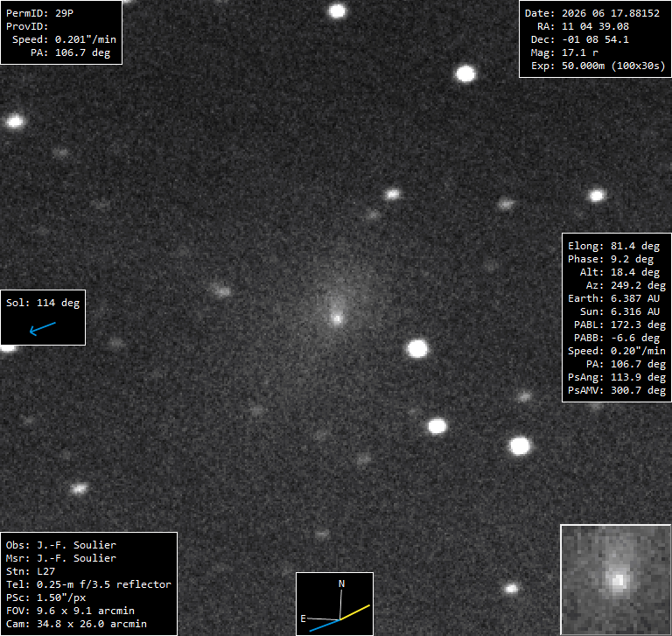Viewport: 672px width, 636px height.
Task: Click the Az: 249.2 deg line
Action: (626, 285)
